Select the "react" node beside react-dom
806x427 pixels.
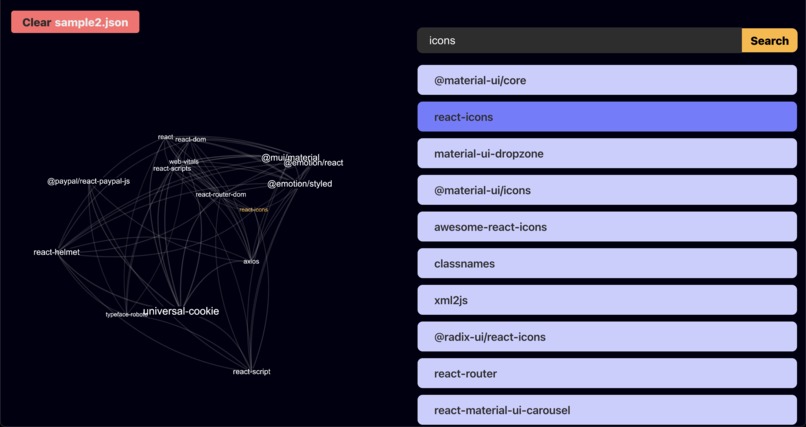click(166, 137)
